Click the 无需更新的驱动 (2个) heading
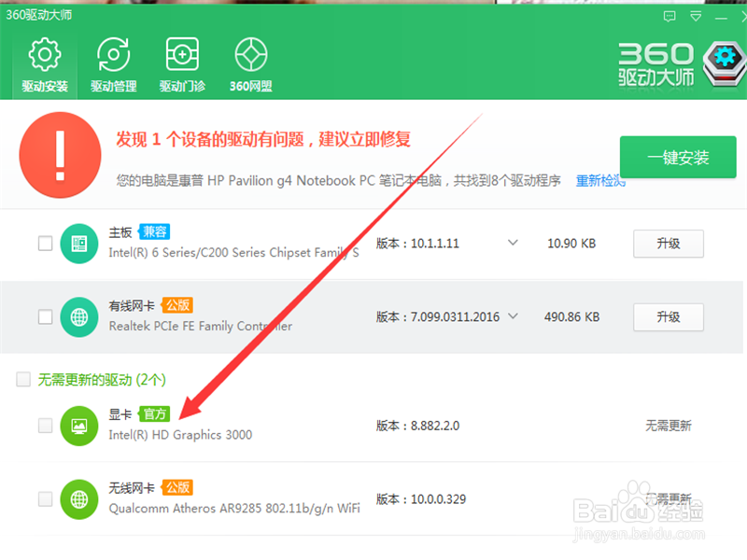The width and height of the screenshot is (747, 560). point(102,380)
